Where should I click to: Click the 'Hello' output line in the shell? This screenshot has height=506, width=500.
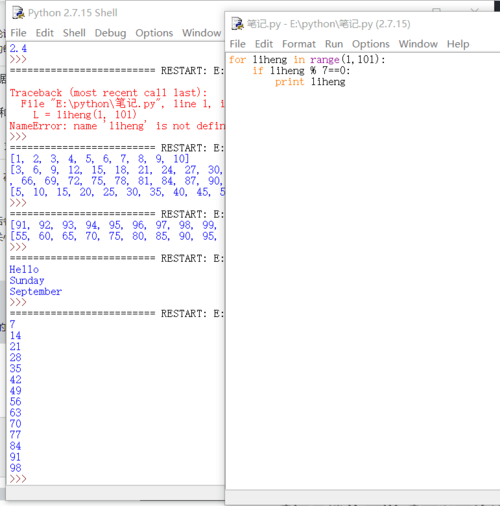(x=24, y=269)
